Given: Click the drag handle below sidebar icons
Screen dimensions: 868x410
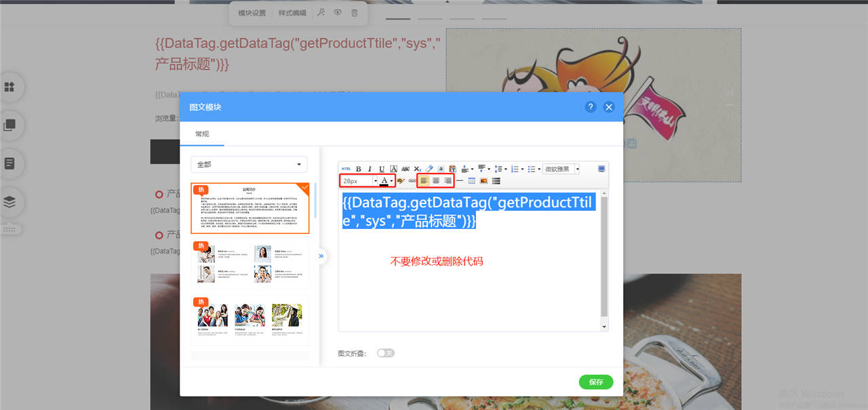Looking at the screenshot, I should [x=9, y=230].
